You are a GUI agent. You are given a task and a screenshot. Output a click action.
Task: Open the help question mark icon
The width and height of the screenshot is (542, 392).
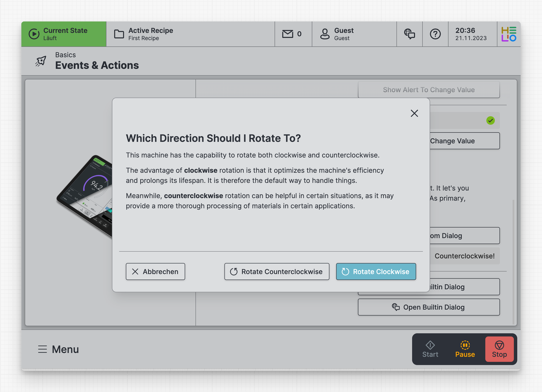point(435,34)
